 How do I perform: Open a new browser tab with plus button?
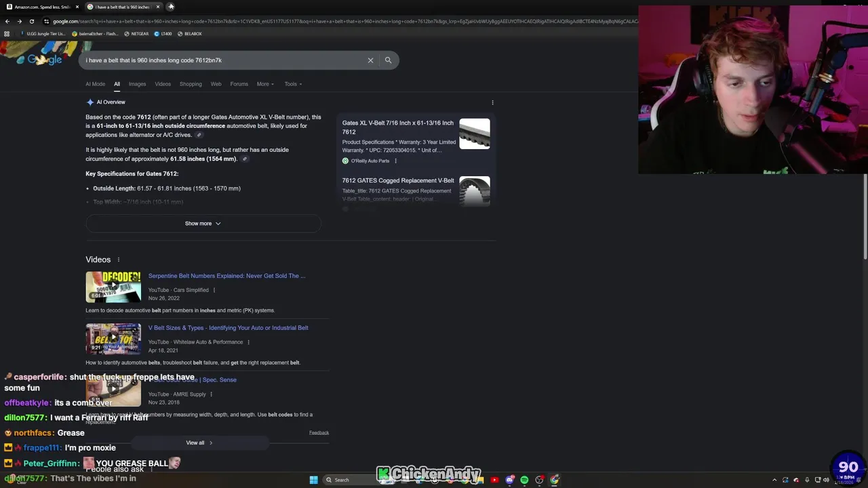[x=171, y=7]
